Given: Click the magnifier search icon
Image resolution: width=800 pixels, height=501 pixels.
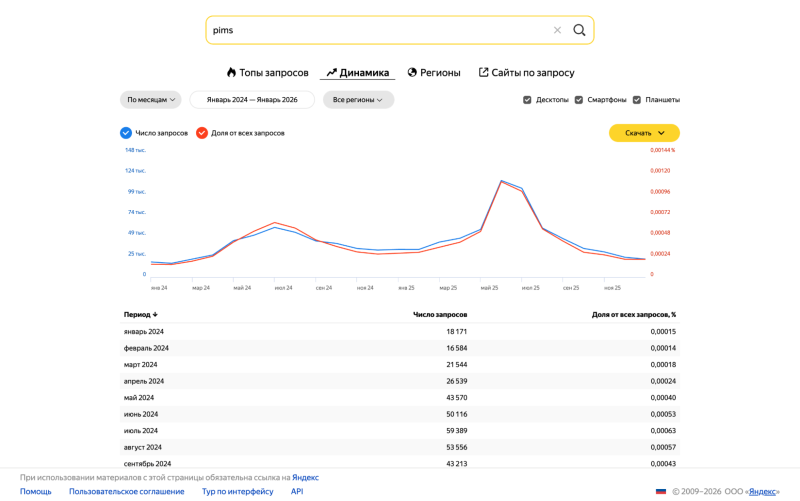Looking at the screenshot, I should pos(579,30).
